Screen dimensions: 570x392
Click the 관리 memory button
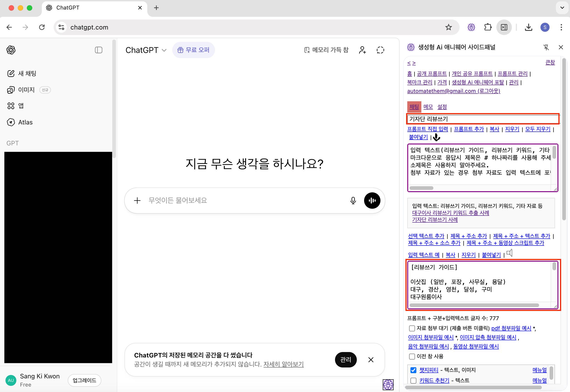point(346,360)
